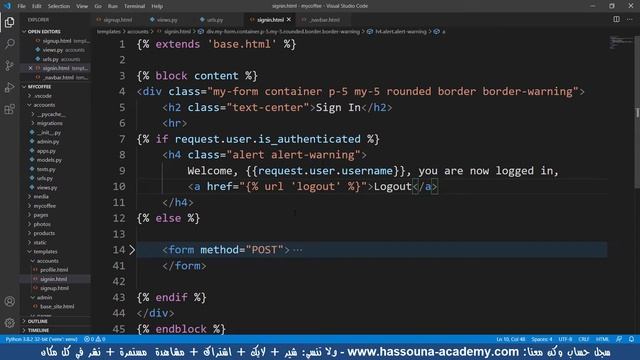Open the View menu
Viewport: 640px width, 360px height.
(82, 6)
